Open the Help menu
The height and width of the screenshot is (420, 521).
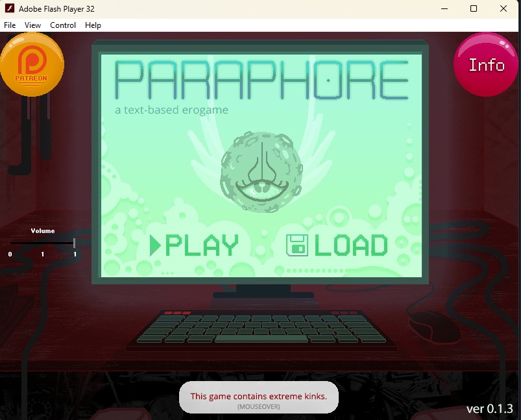(93, 25)
